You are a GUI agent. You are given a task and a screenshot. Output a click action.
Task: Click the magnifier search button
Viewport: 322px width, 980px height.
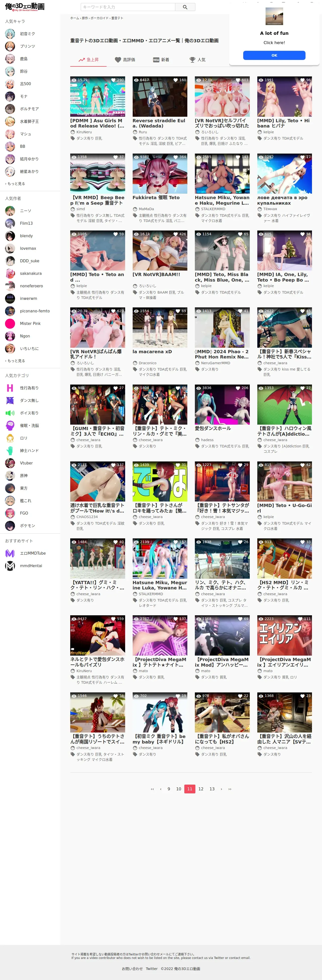[x=185, y=7]
